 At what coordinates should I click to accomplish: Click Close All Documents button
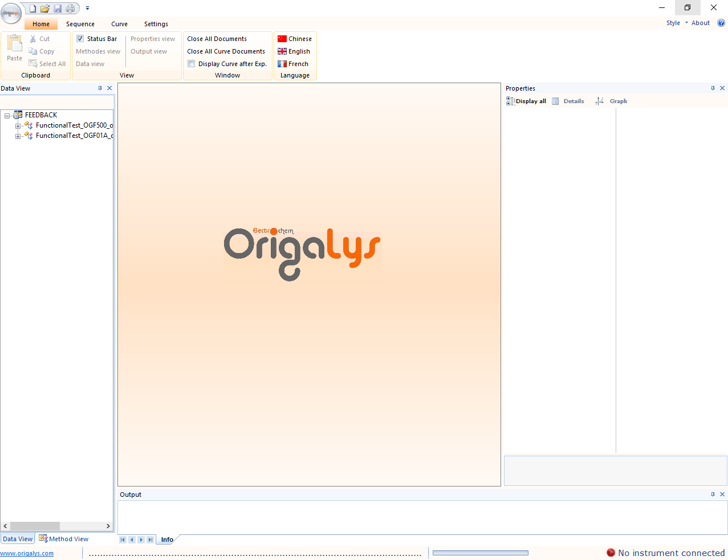(x=217, y=39)
